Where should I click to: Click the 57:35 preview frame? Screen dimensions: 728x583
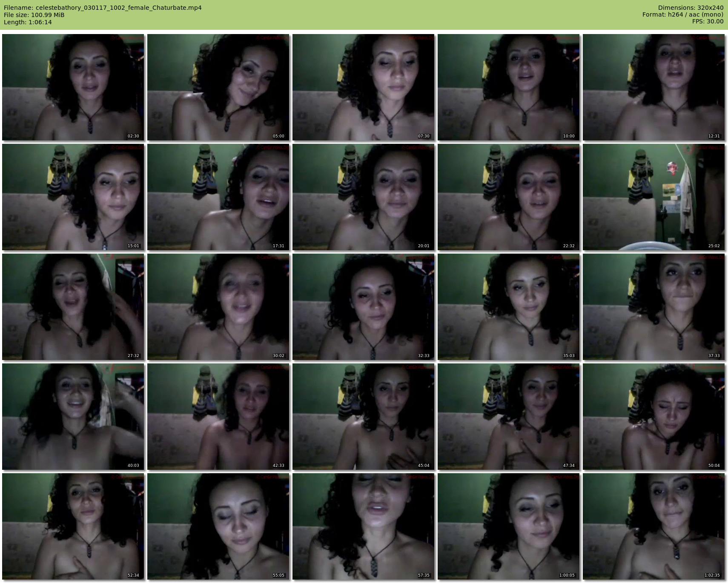click(x=364, y=526)
